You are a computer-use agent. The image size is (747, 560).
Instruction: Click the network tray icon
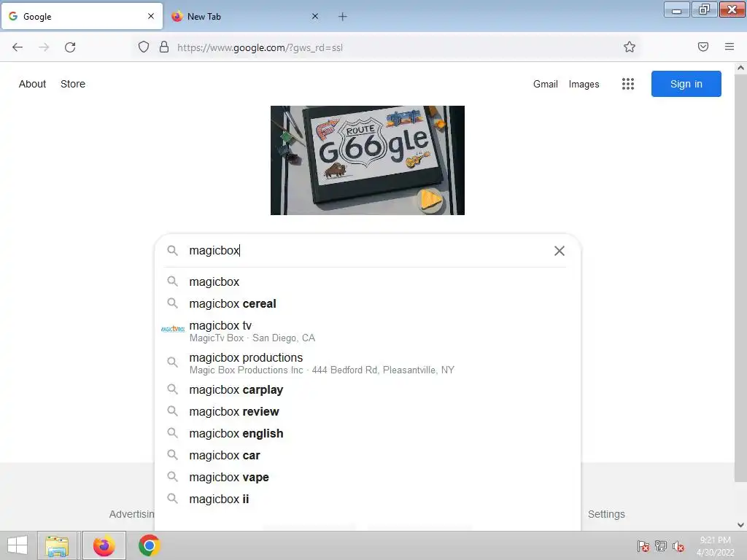[x=661, y=546]
